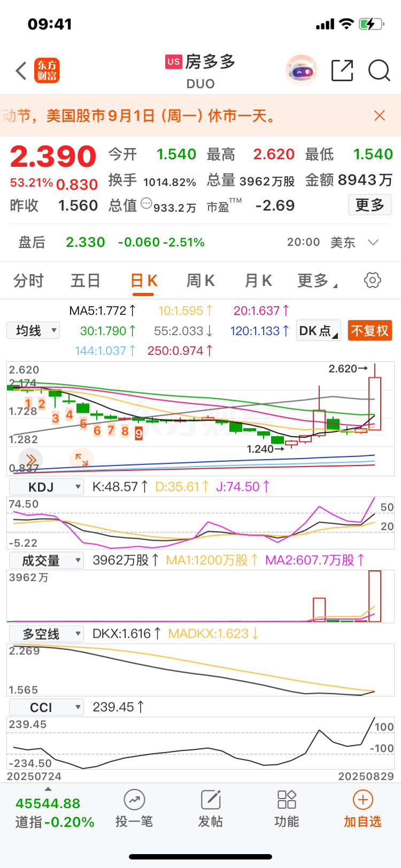This screenshot has height=868, width=401.
Task: Tap the current price 2.390
Action: (53, 156)
